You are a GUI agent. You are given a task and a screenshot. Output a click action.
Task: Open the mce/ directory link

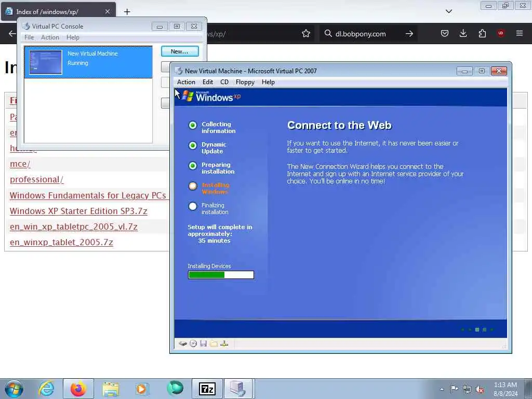20,164
